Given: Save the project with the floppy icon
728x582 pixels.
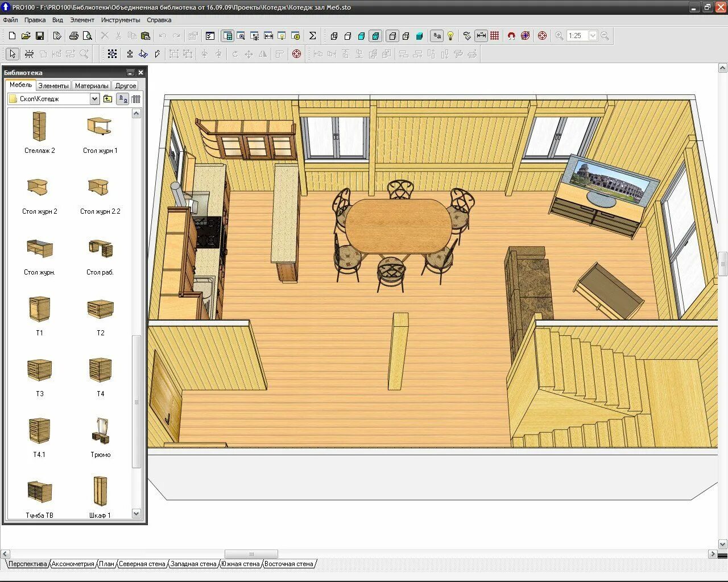Looking at the screenshot, I should [x=40, y=36].
